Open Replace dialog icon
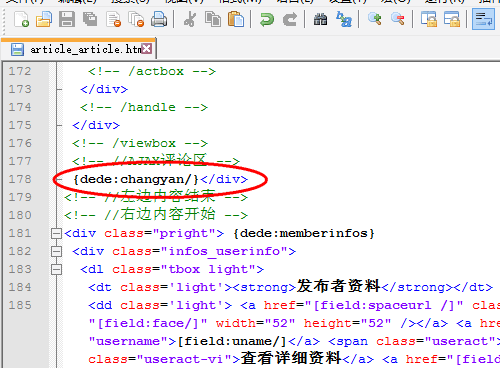The height and width of the screenshot is (368, 500). [x=344, y=19]
